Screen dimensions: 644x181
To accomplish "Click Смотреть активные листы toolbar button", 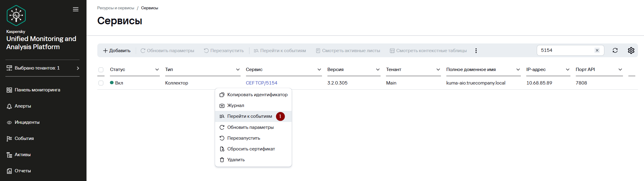I will pyautogui.click(x=348, y=51).
